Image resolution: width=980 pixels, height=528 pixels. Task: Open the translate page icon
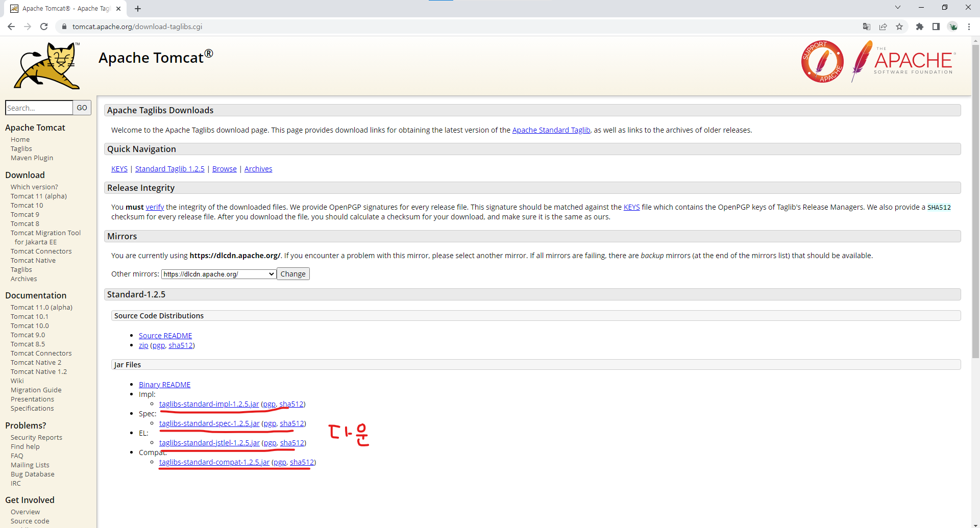(x=867, y=27)
